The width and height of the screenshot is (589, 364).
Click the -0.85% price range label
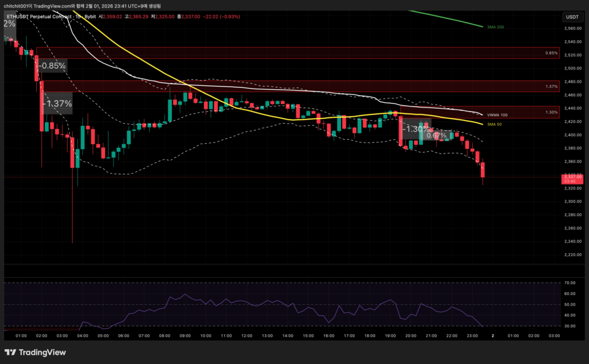(x=53, y=66)
